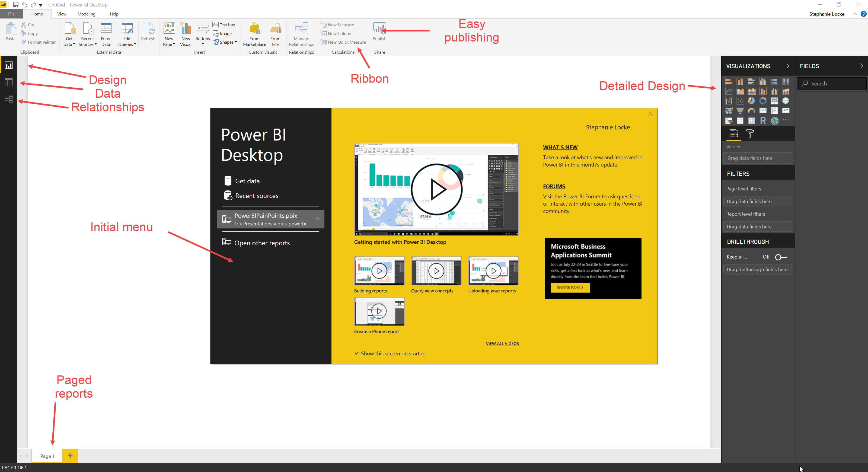Select the stacked column chart visual

tap(740, 82)
